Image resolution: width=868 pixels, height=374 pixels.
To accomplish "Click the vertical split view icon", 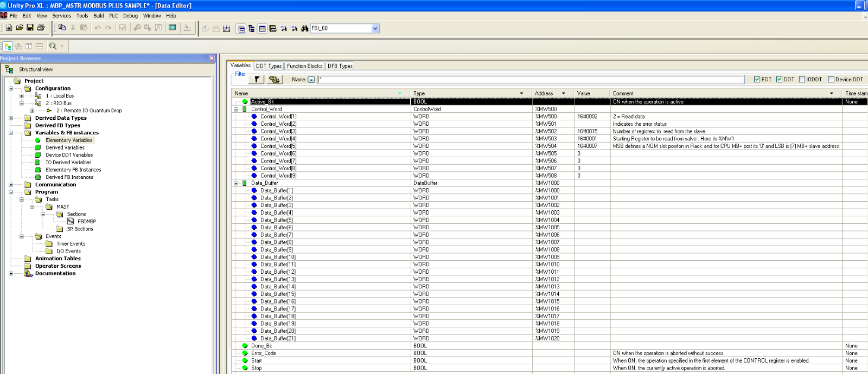I will point(29,46).
